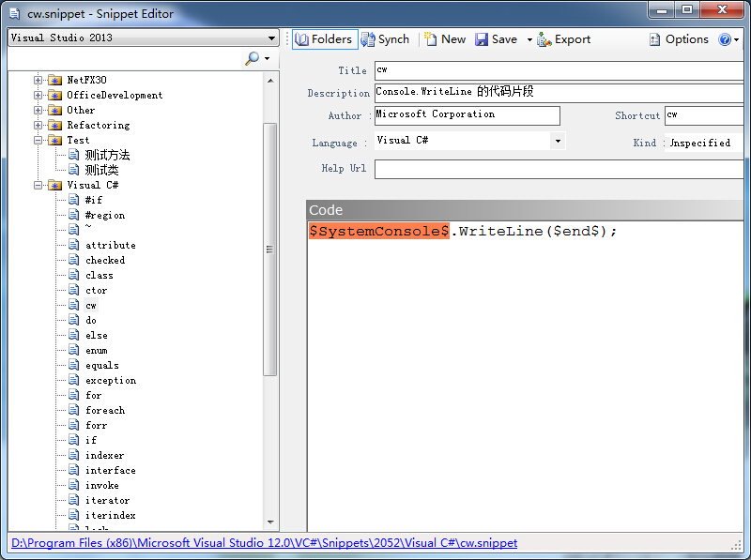Select the enum snippet
The width and height of the screenshot is (751, 560).
click(x=97, y=351)
